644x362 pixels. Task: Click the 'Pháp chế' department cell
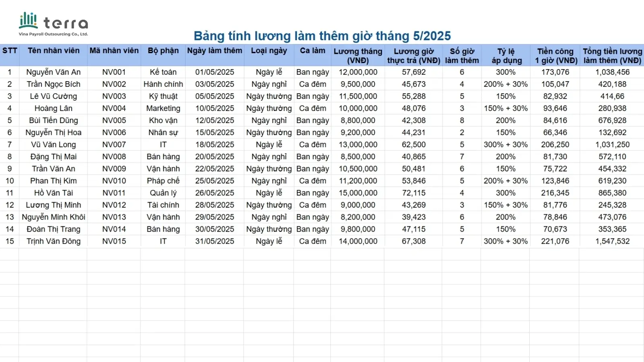(163, 181)
